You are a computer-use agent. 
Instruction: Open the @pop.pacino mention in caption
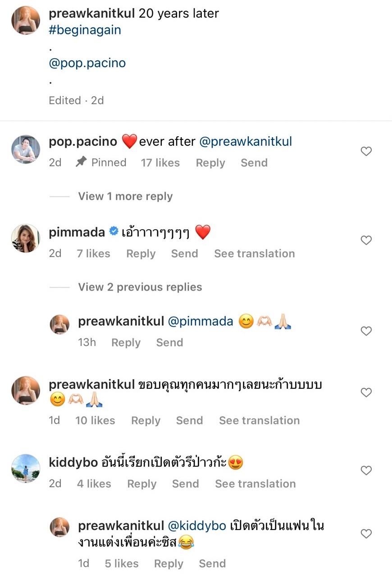(87, 63)
